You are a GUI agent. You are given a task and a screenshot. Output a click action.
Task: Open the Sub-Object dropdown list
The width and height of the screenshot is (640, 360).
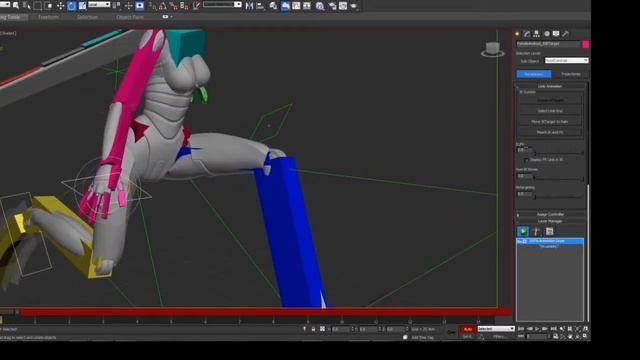pos(567,60)
